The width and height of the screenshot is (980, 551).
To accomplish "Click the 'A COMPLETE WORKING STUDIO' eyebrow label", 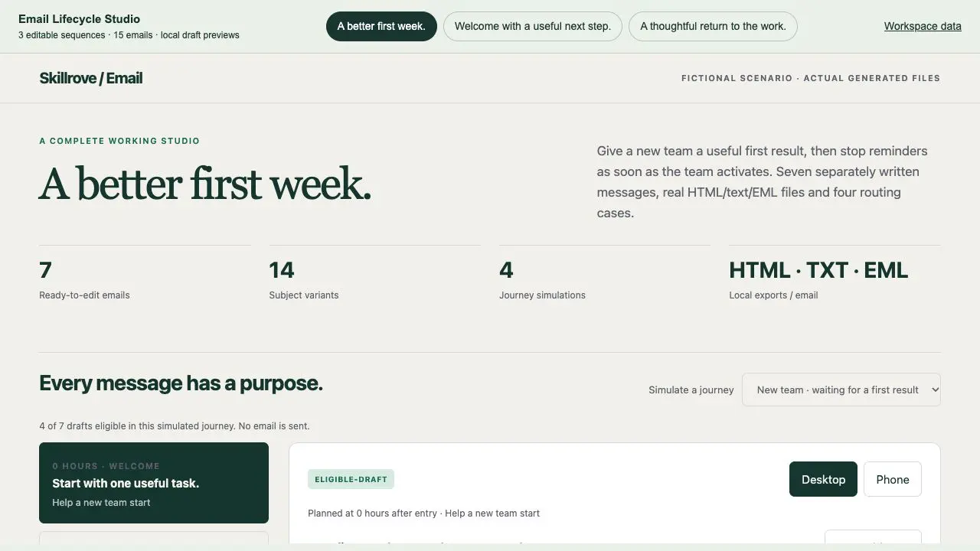I will (x=119, y=141).
